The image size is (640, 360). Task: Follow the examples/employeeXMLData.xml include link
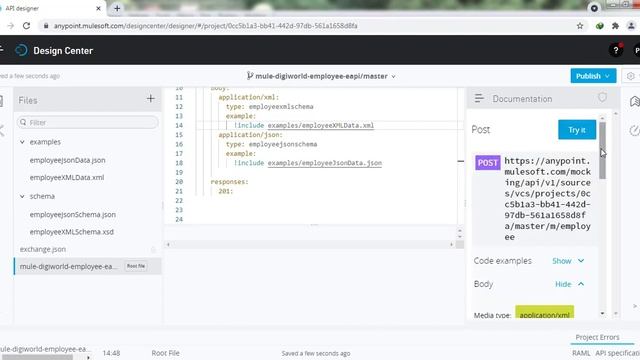[320, 125]
